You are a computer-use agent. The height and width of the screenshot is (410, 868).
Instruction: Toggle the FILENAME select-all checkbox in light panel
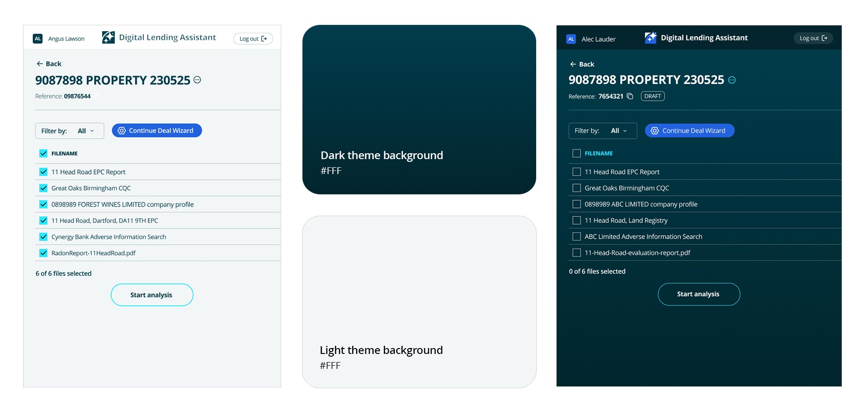43,153
